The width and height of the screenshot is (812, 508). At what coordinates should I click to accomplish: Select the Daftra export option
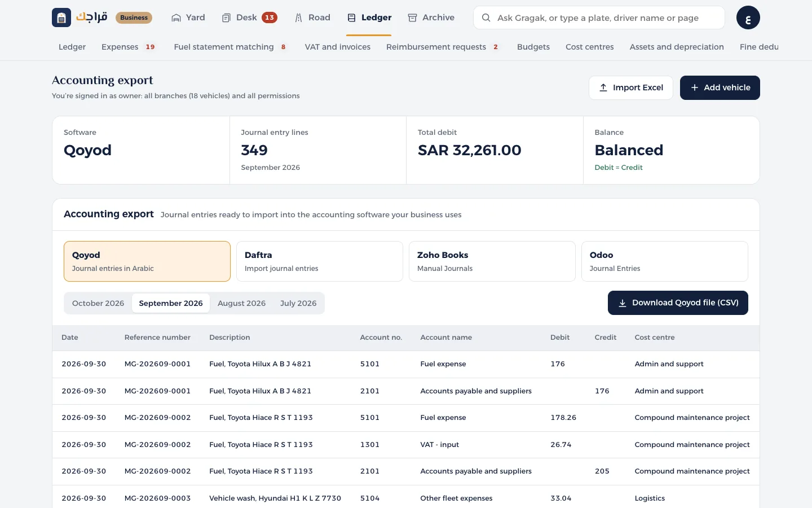(320, 261)
